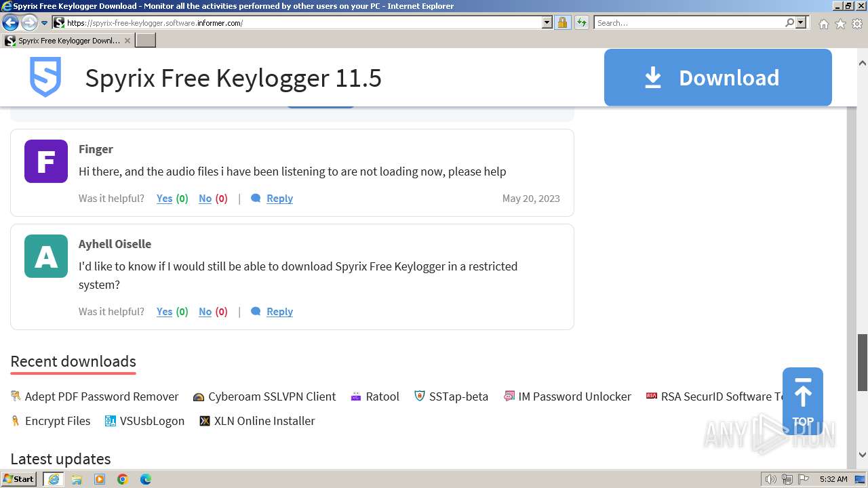Open the VSUsbLogon link
The image size is (868, 488).
(152, 421)
